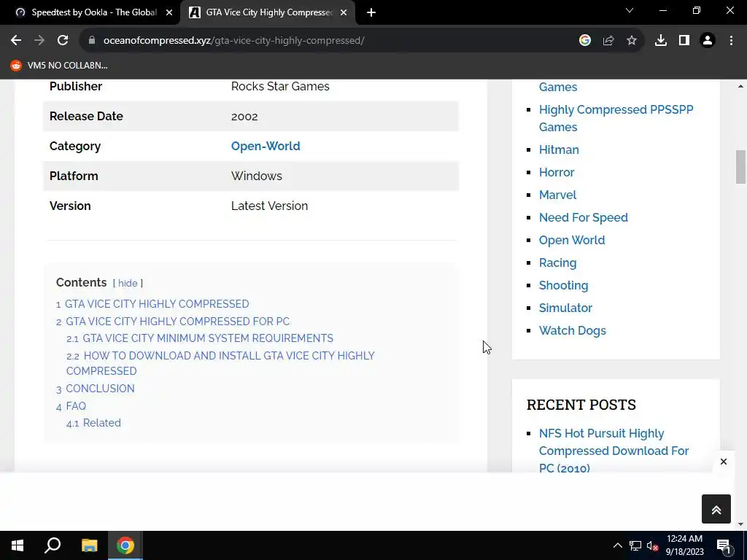
Task: Open Chrome downloads
Action: coord(660,41)
